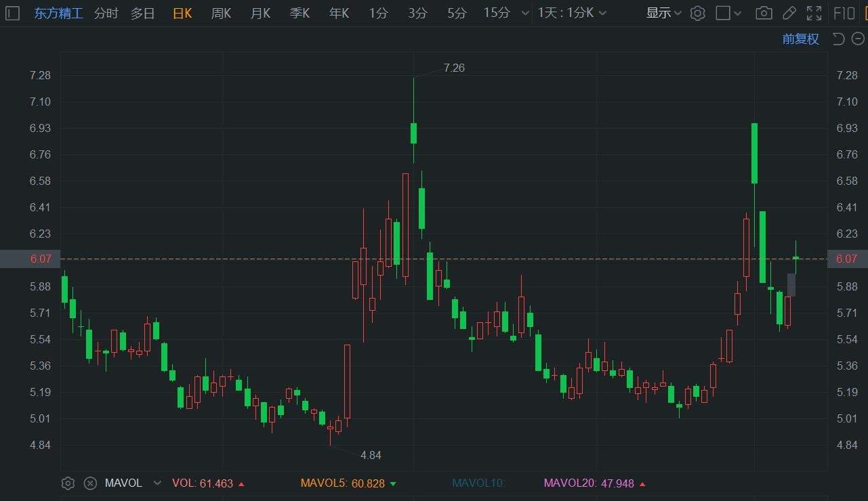Viewport: 868px width, 501px height.
Task: Click the layout square icon in toolbar
Action: click(x=723, y=13)
